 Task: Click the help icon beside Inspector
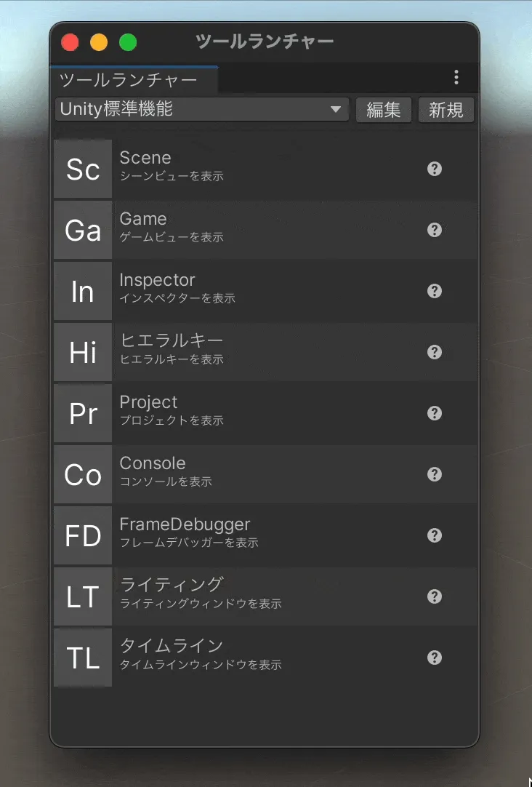(435, 291)
